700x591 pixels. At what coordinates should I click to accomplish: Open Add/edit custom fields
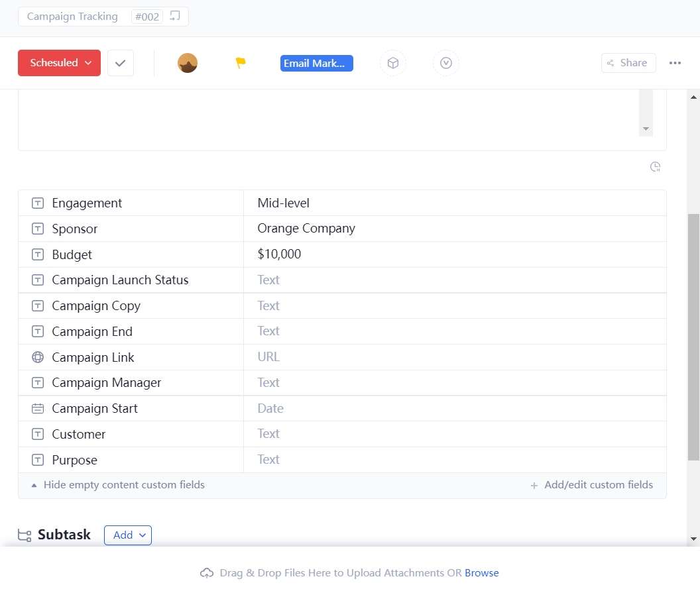click(592, 484)
